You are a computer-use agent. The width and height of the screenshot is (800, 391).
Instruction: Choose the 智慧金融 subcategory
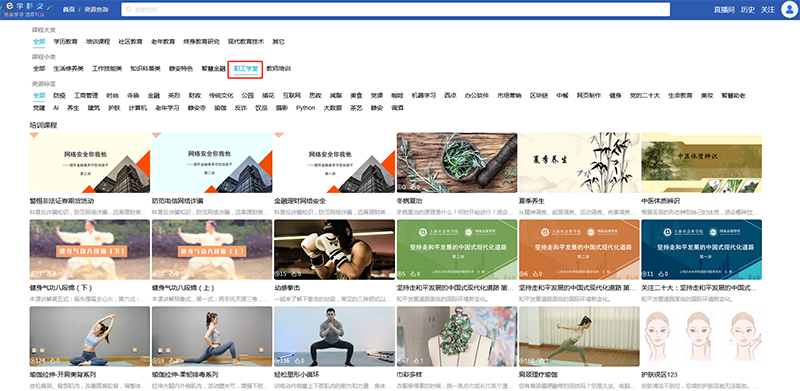213,68
